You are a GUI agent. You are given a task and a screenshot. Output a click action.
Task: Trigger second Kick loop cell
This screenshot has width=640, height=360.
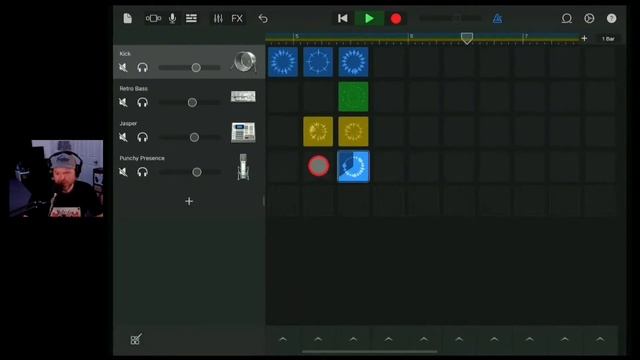click(318, 62)
